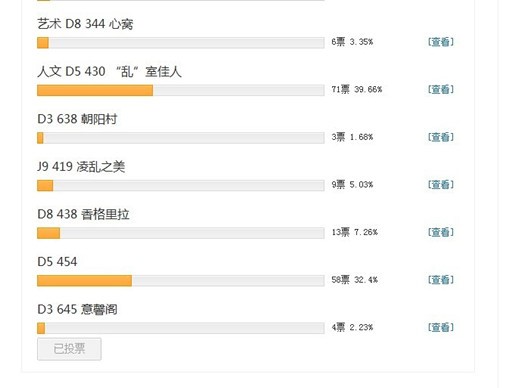Open 查看 link for 艺术 D8 344 心窝
507x388 pixels.
441,42
